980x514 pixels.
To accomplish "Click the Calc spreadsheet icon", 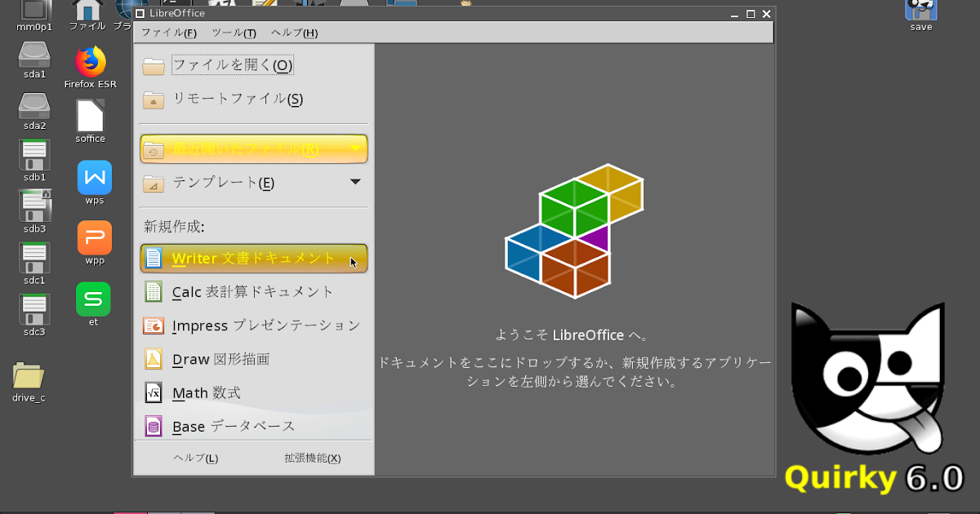I will click(x=153, y=292).
